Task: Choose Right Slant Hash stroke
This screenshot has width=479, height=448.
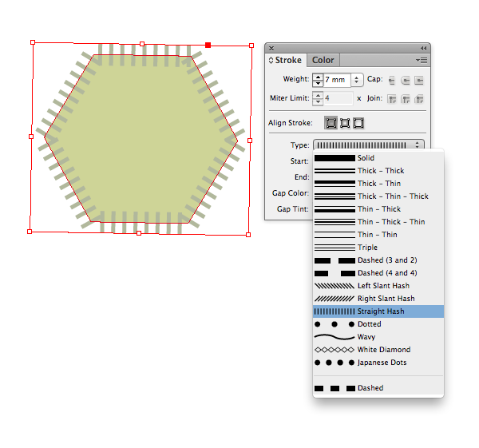Action: [x=378, y=299]
